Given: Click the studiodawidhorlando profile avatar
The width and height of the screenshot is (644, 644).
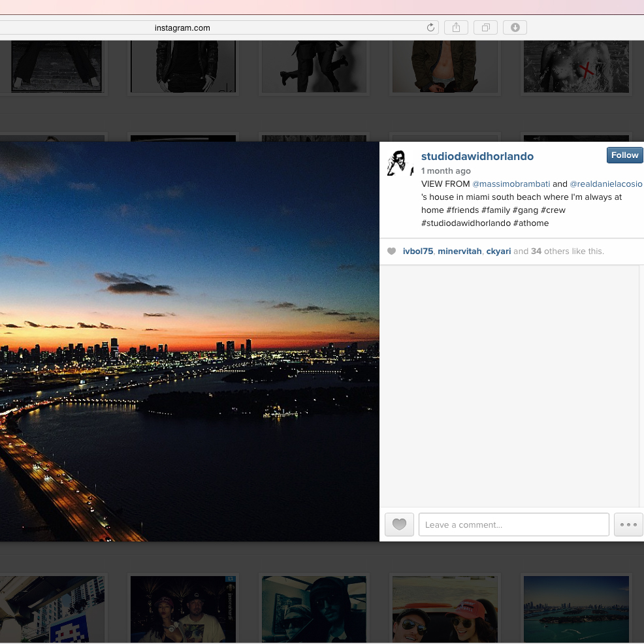Looking at the screenshot, I should [x=400, y=163].
